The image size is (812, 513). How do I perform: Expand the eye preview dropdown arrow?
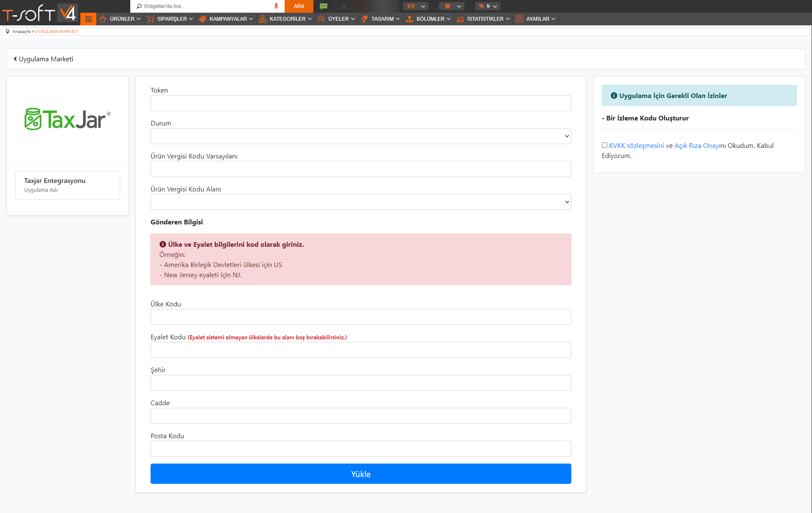(423, 6)
